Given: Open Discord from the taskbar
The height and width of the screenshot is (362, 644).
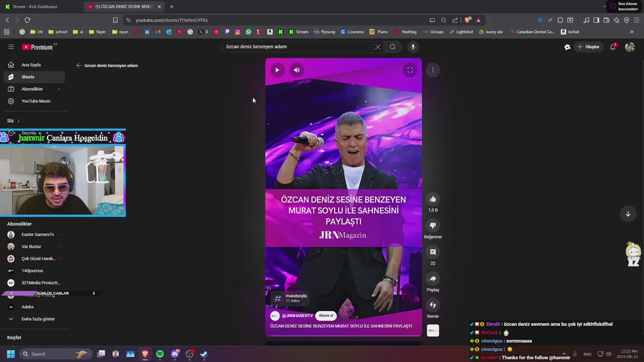Looking at the screenshot, I should pos(175,354).
